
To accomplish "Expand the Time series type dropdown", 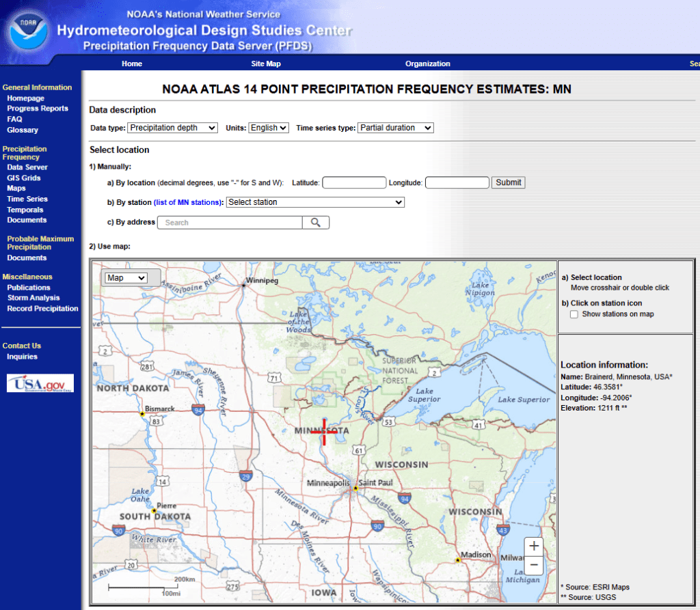I will [x=396, y=128].
